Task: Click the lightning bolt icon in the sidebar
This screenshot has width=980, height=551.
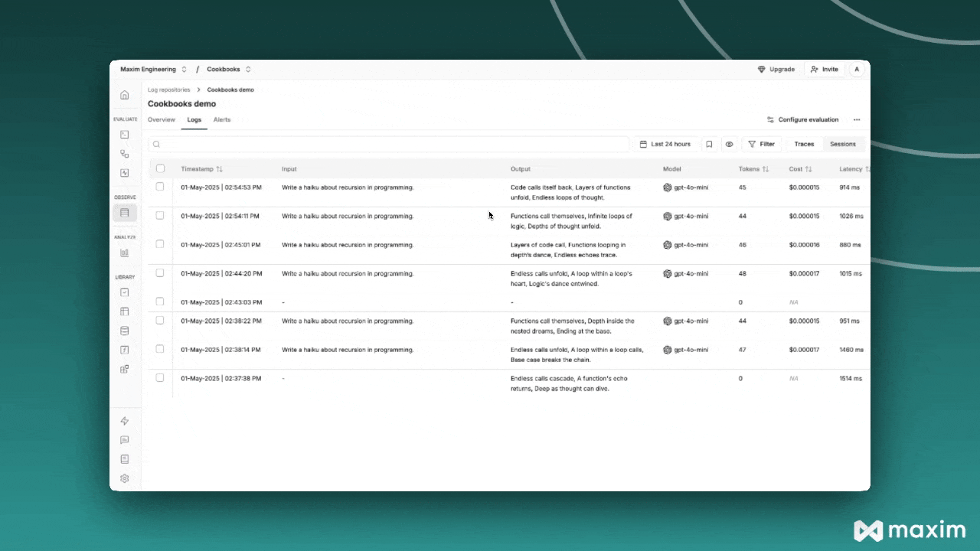Action: [125, 421]
